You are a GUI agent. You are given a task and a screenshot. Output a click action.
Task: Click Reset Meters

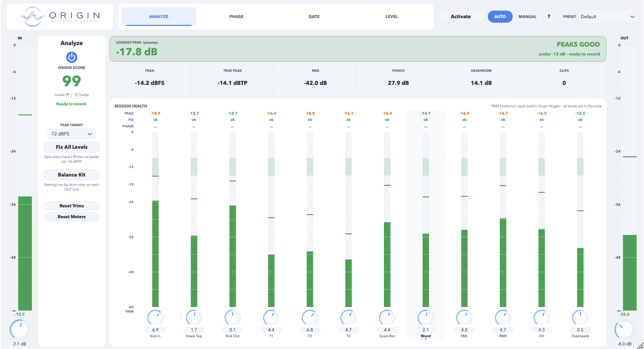tap(72, 217)
